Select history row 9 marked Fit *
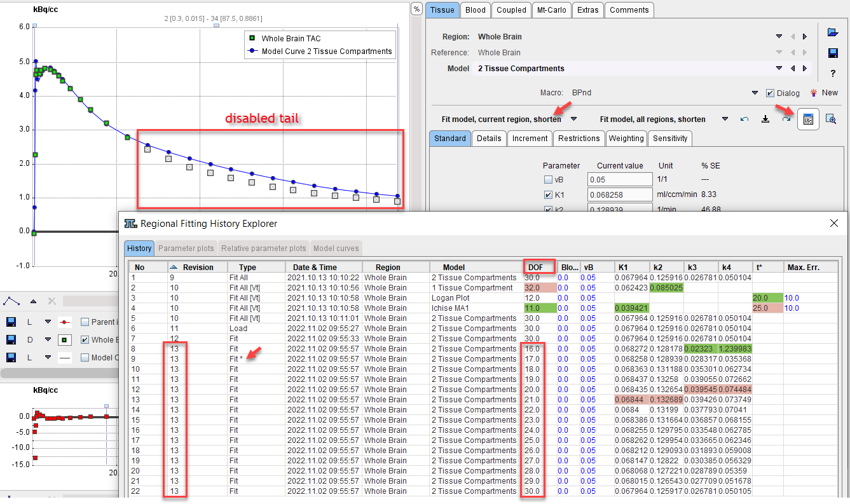Viewport: 850px width, 504px height. [x=483, y=359]
